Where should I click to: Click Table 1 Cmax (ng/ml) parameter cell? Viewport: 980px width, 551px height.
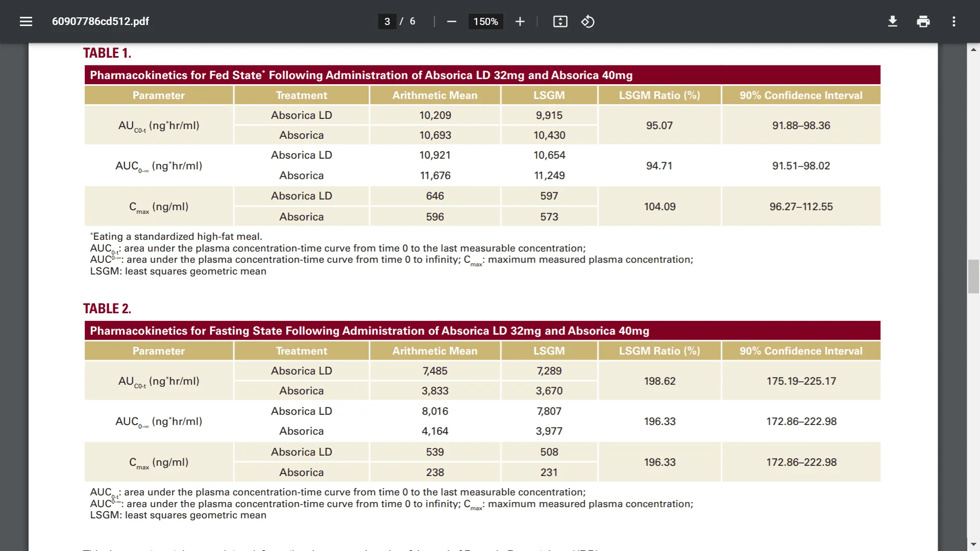(x=159, y=207)
